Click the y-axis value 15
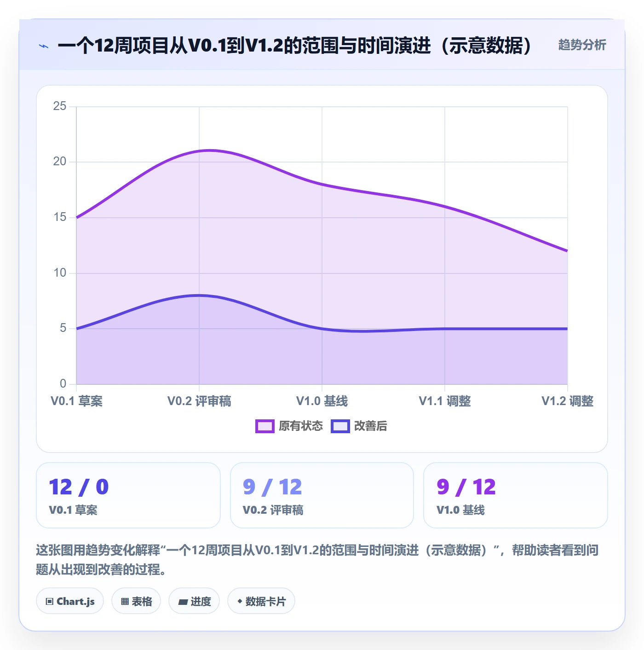 (60, 217)
